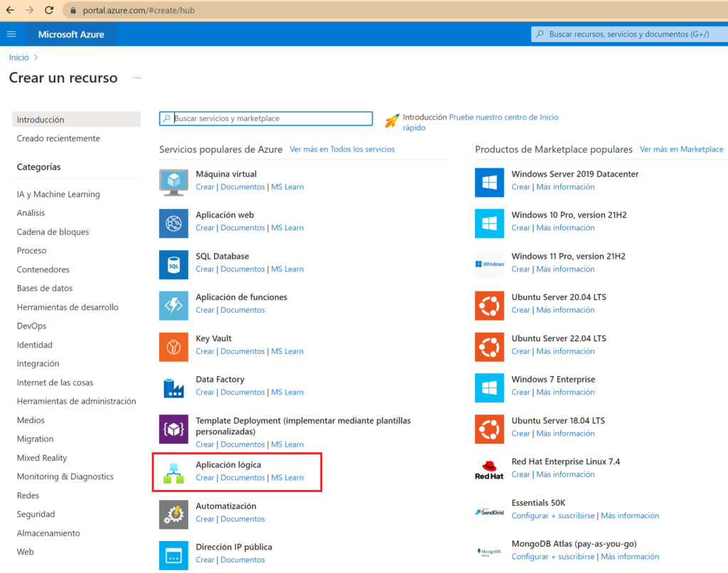Image resolution: width=728 pixels, height=573 pixels.
Task: Click the global Buscar recursos search box
Action: 630,34
